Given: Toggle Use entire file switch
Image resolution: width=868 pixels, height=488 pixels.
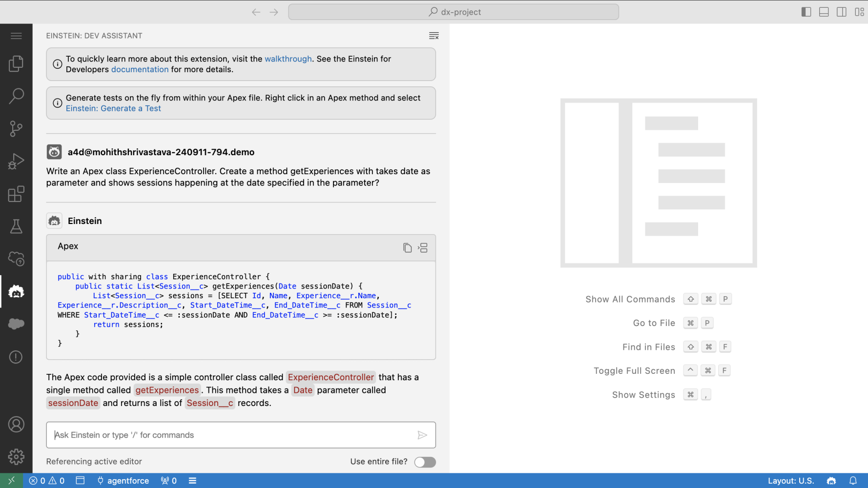Looking at the screenshot, I should (x=425, y=462).
